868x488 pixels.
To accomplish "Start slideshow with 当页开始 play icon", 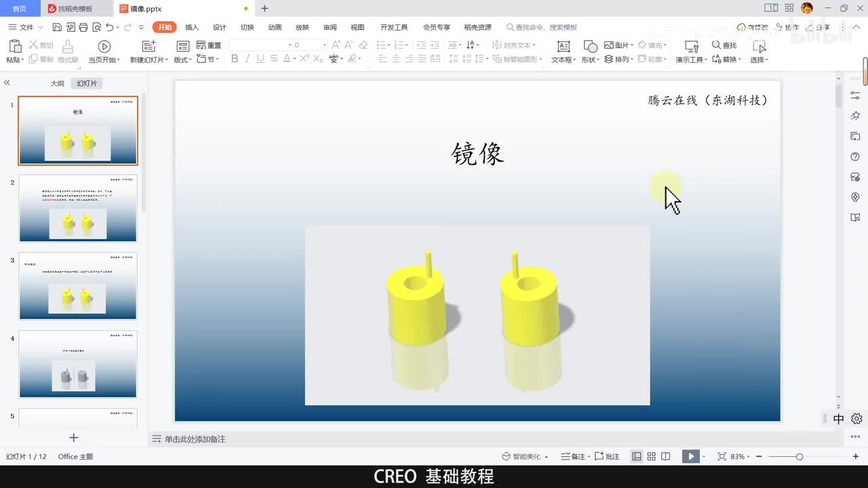I will tap(104, 46).
